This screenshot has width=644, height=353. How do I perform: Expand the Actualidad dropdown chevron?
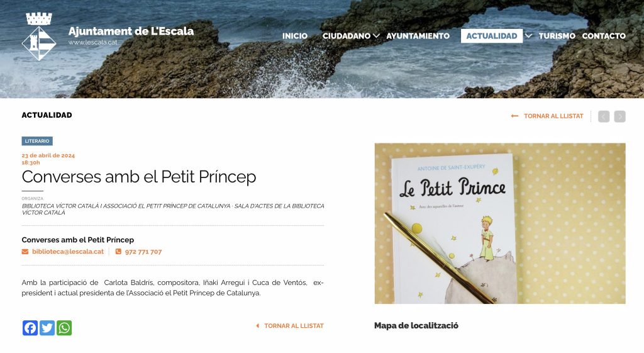pos(528,36)
